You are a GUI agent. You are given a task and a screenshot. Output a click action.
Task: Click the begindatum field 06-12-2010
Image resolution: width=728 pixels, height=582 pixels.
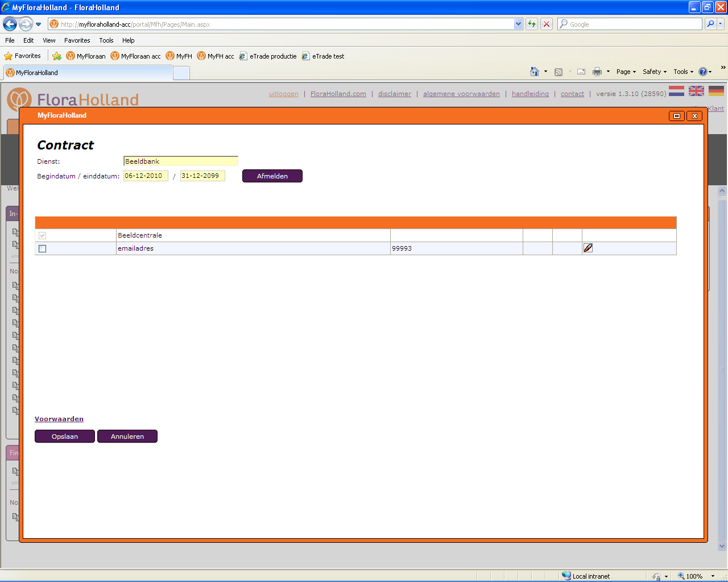(146, 176)
